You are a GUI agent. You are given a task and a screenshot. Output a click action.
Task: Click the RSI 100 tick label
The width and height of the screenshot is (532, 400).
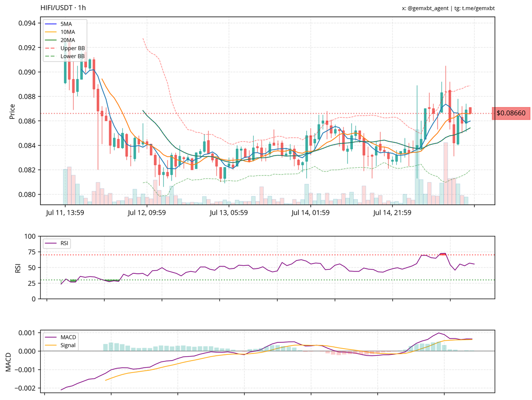31,237
